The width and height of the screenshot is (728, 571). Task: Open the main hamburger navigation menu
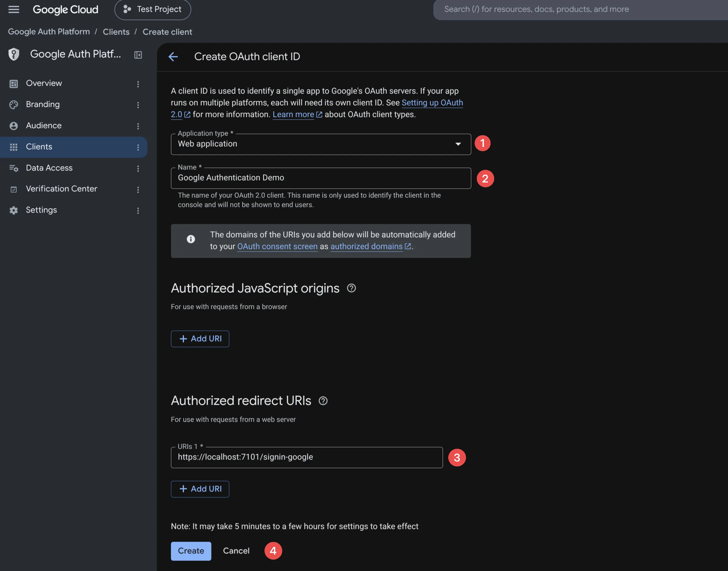click(x=14, y=9)
